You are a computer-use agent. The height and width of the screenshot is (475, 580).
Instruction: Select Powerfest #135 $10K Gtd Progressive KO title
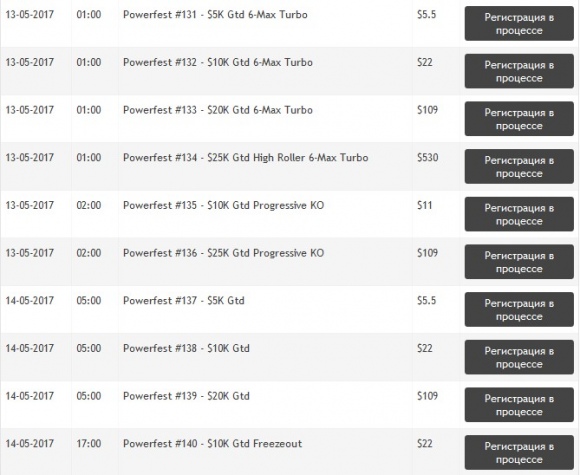point(223,206)
